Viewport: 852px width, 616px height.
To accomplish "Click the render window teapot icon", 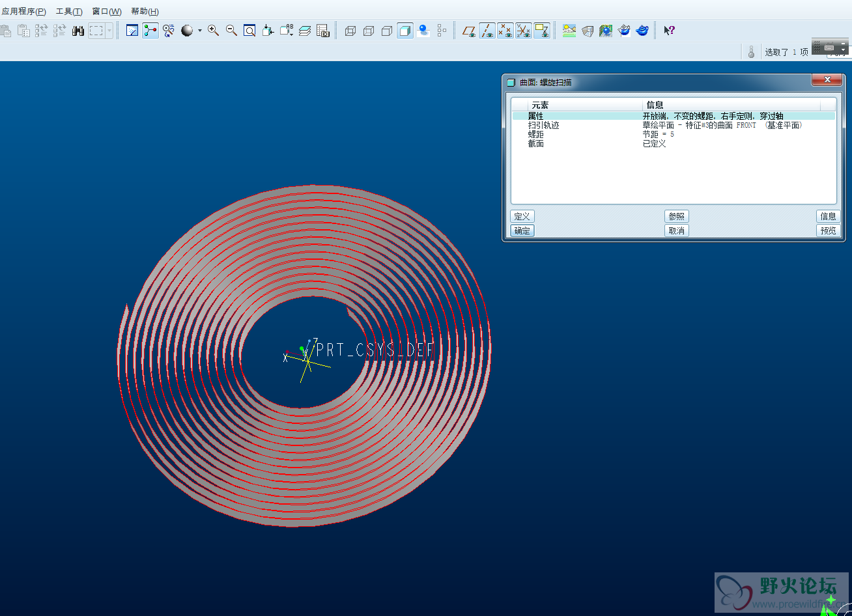I will (624, 31).
